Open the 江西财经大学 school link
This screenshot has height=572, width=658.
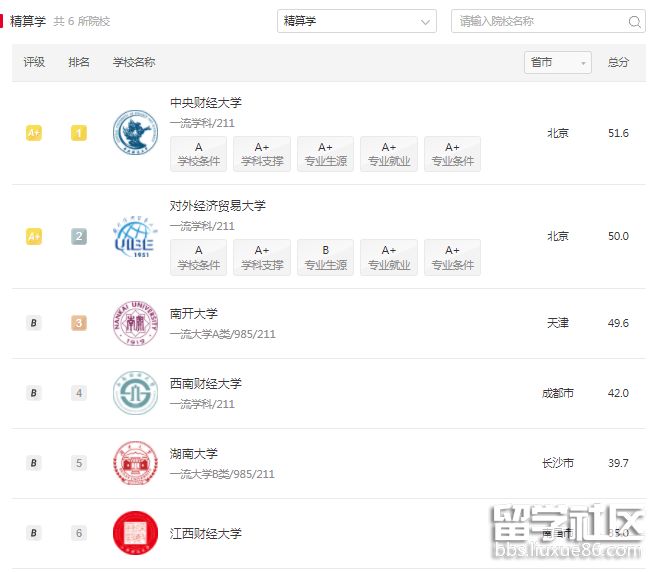(206, 533)
